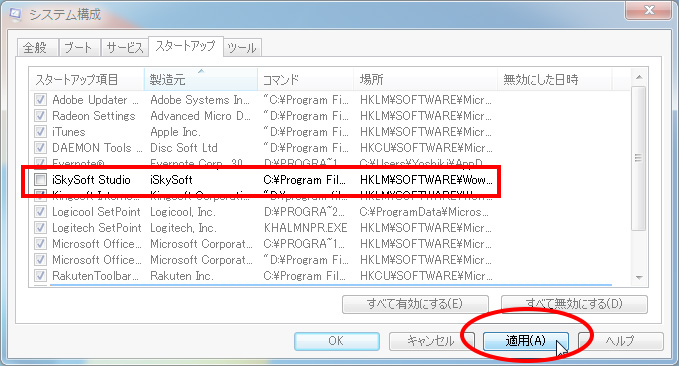This screenshot has width=679, height=366.
Task: Select the iSkySoft Studio row name
Action: [x=91, y=180]
